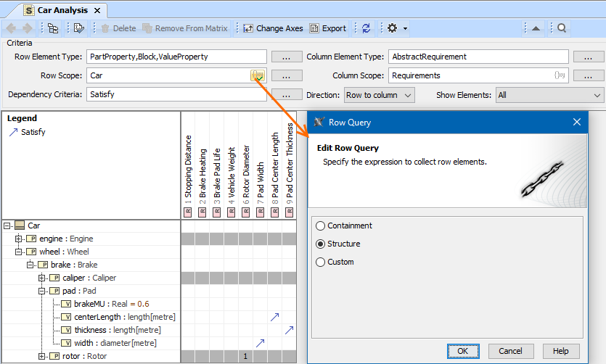Expand the engine : Engine tree node
Viewport: 606px width, 364px height.
click(20, 239)
